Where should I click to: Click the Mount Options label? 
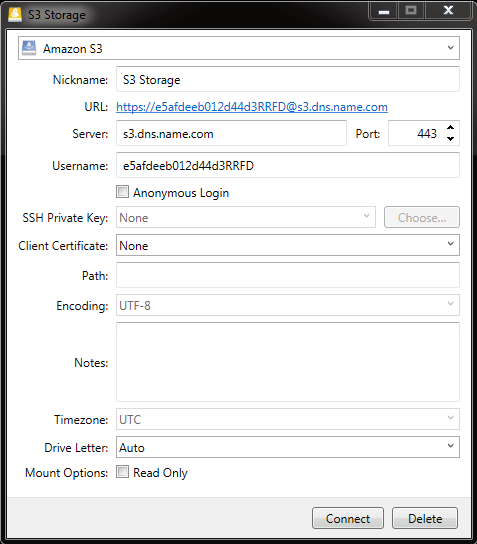[66, 473]
